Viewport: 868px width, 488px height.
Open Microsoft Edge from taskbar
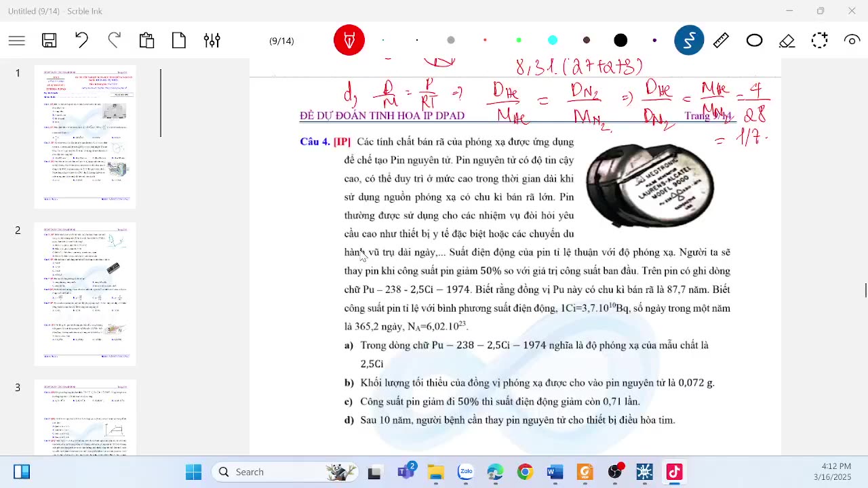point(495,472)
